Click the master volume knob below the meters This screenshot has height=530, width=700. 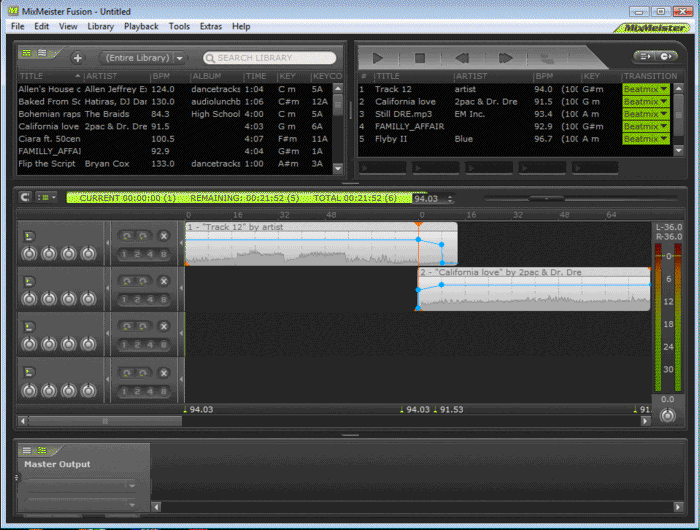[x=667, y=415]
